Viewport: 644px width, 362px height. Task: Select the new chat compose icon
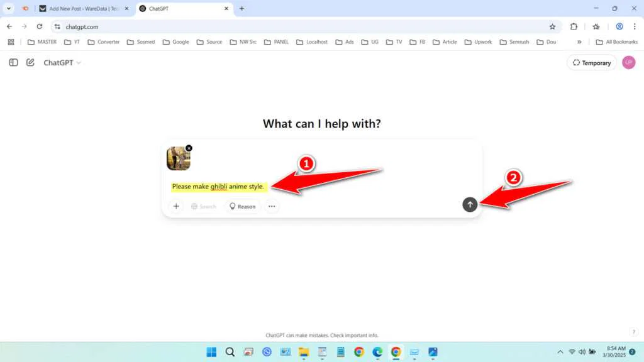[30, 62]
